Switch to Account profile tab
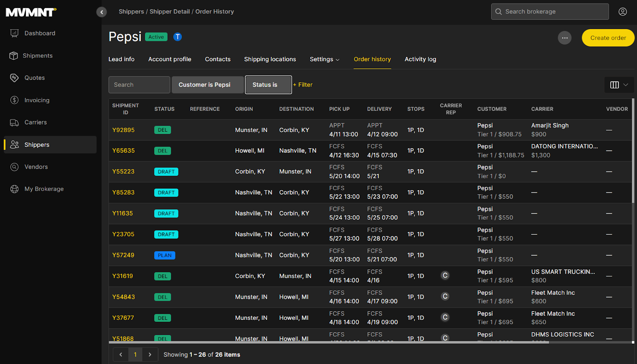 [x=170, y=59]
